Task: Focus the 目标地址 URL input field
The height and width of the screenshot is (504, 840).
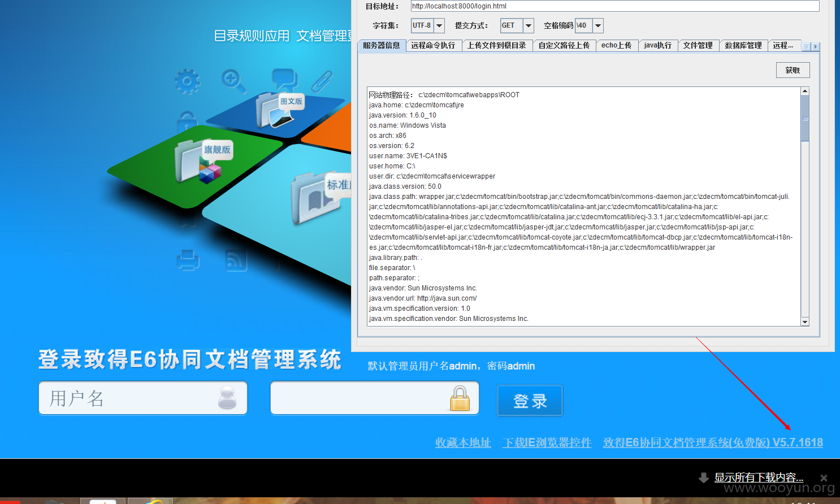Action: point(615,6)
